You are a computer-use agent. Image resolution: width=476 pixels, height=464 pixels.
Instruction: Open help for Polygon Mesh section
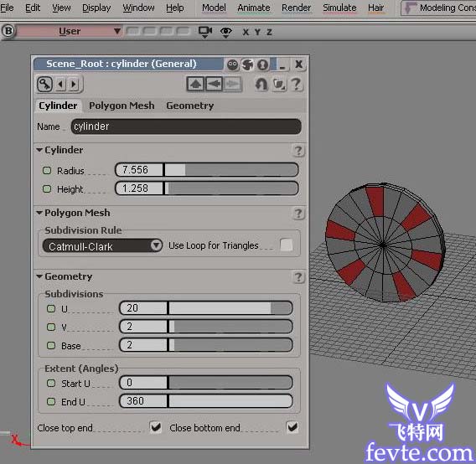pyautogui.click(x=298, y=214)
